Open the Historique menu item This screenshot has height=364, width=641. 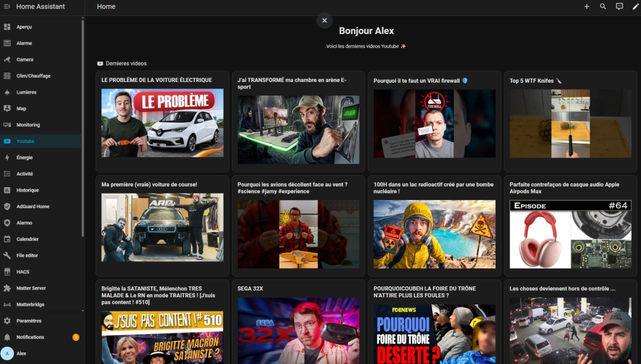point(41,190)
